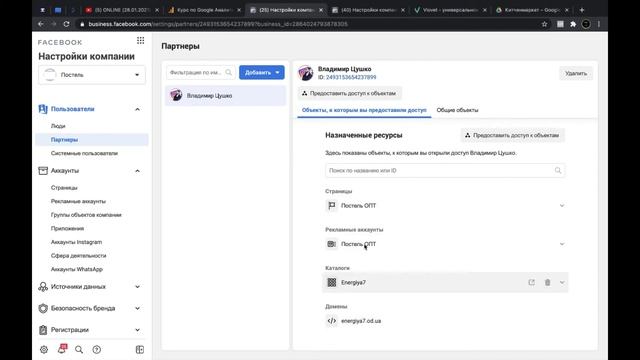Open Партнеры in the sidebar
This screenshot has width=640, height=360.
coord(64,140)
